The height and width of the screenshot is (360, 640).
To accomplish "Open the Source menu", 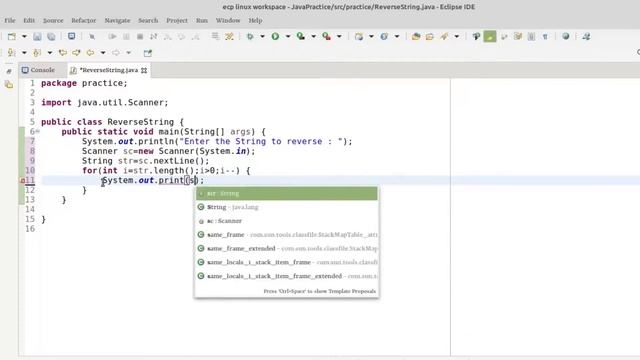I will point(53,20).
